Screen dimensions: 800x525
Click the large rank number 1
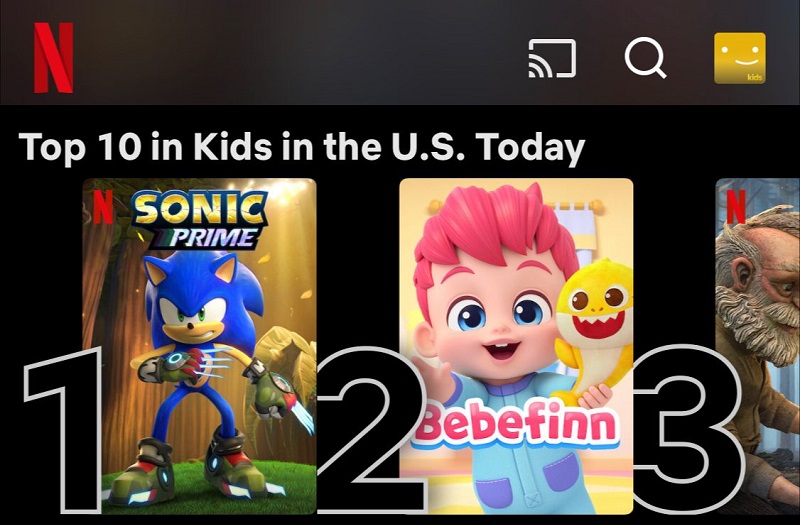(x=63, y=430)
